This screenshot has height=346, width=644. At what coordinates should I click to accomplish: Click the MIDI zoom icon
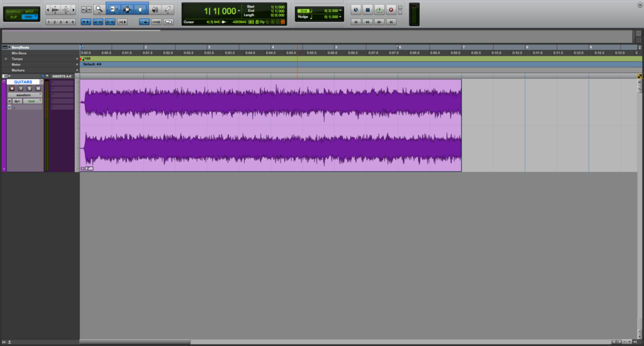click(65, 9)
